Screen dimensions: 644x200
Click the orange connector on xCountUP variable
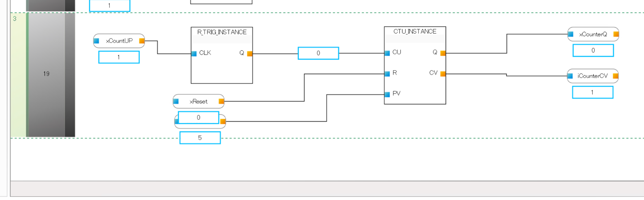coord(142,41)
